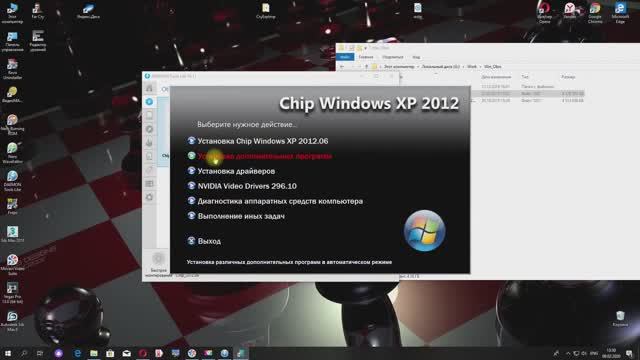Open Far Cry desktop shortcut
Screen dimensions: 640x360
pyautogui.click(x=38, y=11)
